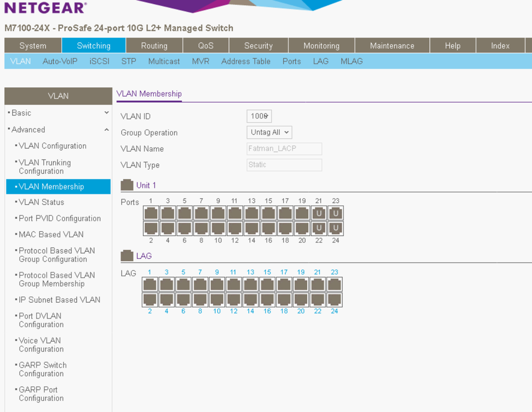This screenshot has height=412, width=532.
Task: Click Unit 1 port 15 icon
Action: tap(268, 213)
